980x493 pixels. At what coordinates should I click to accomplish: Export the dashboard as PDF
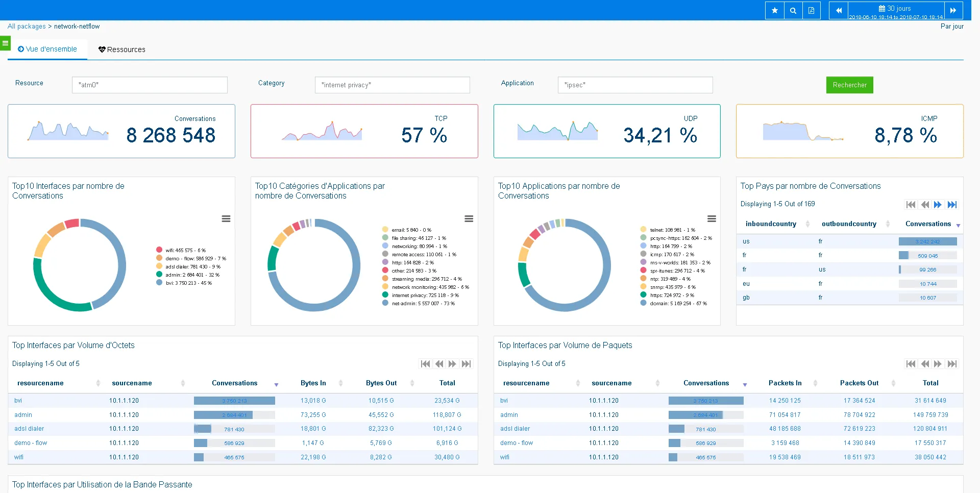[812, 10]
